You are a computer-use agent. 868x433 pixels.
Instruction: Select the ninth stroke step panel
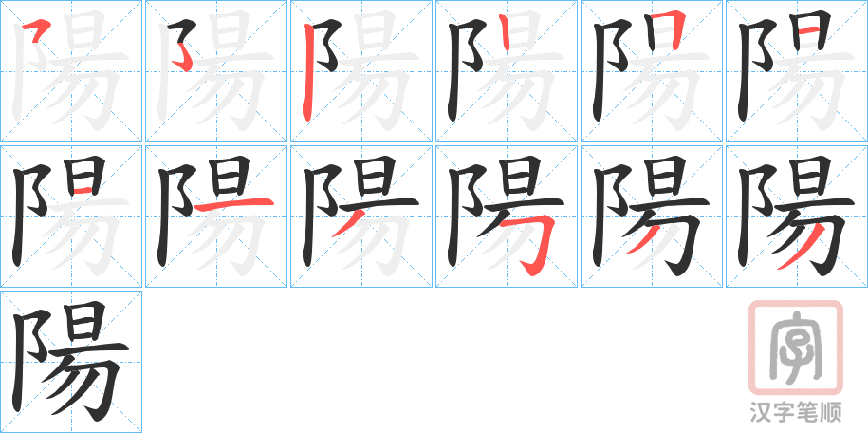tap(361, 216)
